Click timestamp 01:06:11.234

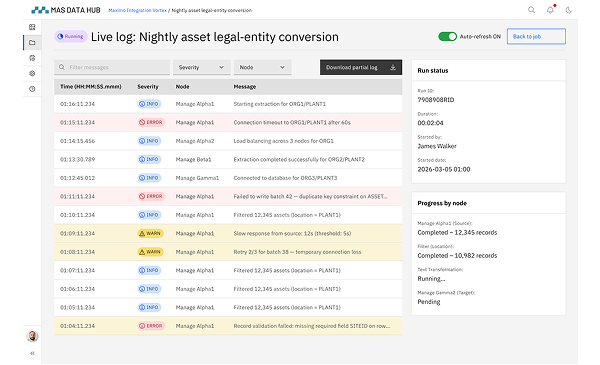77,289
